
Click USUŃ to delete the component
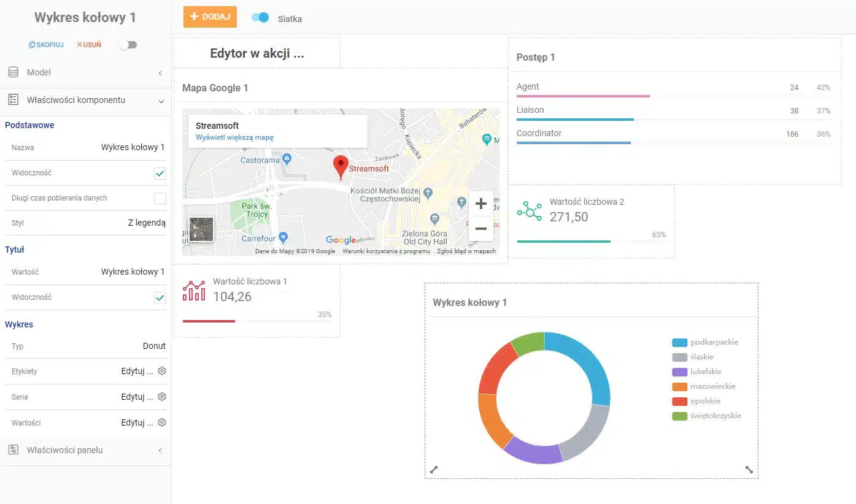pos(89,45)
